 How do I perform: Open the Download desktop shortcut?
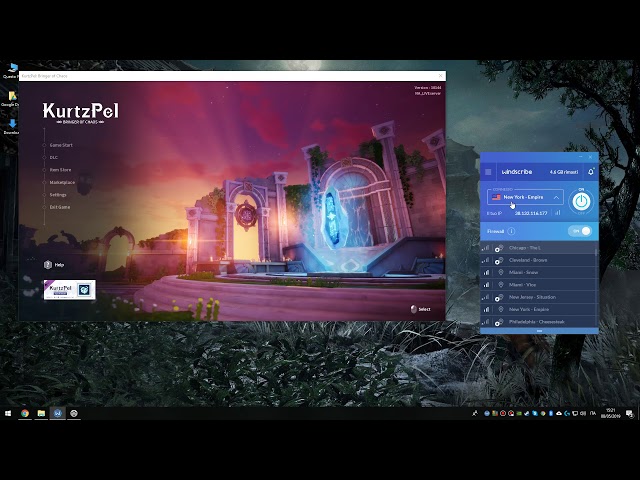pos(11,127)
